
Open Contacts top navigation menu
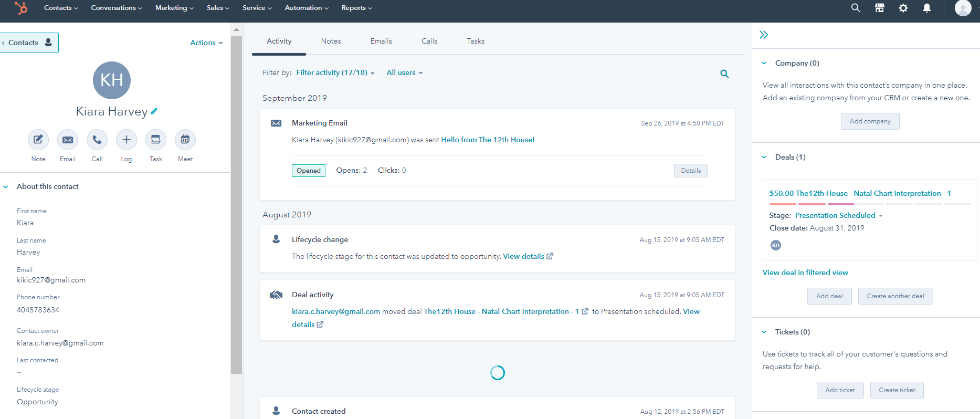(x=61, y=8)
